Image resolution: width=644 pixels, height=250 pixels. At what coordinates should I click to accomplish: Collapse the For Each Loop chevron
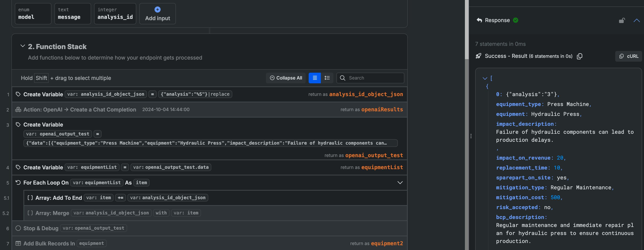[x=400, y=183]
